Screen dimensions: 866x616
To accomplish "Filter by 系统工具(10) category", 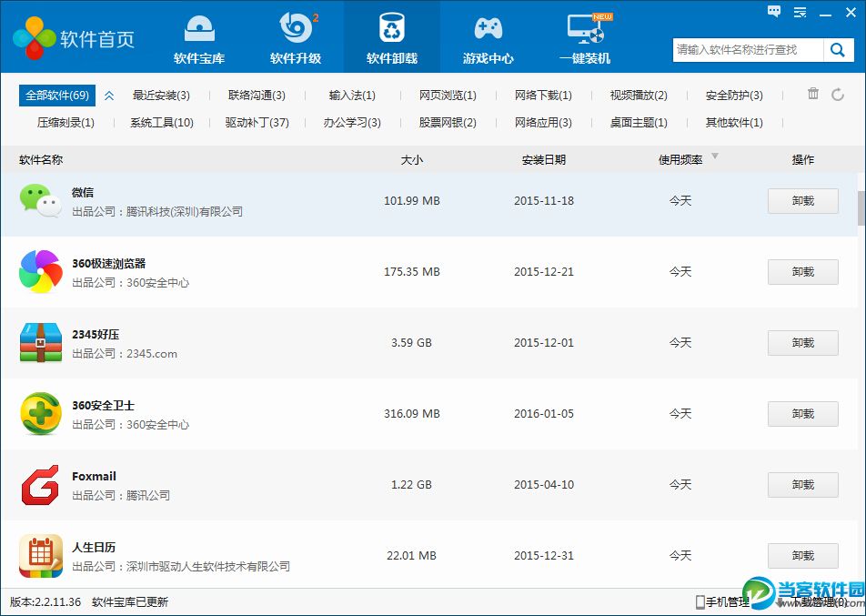I will point(162,123).
